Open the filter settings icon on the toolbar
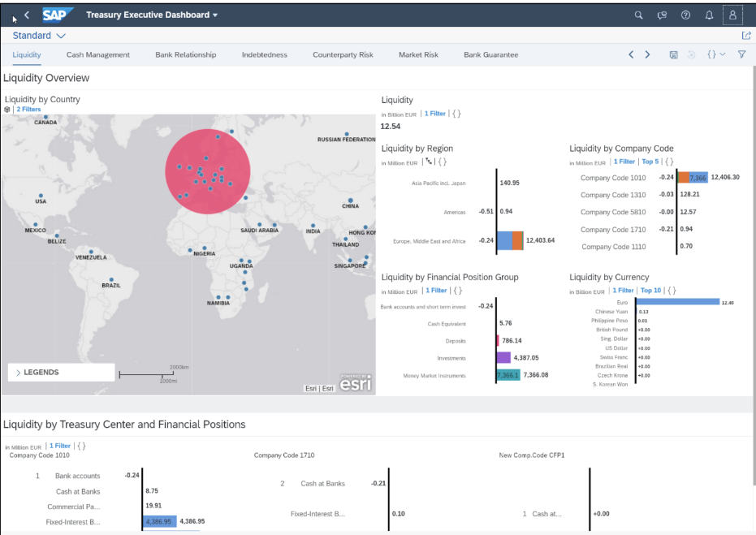 click(741, 54)
